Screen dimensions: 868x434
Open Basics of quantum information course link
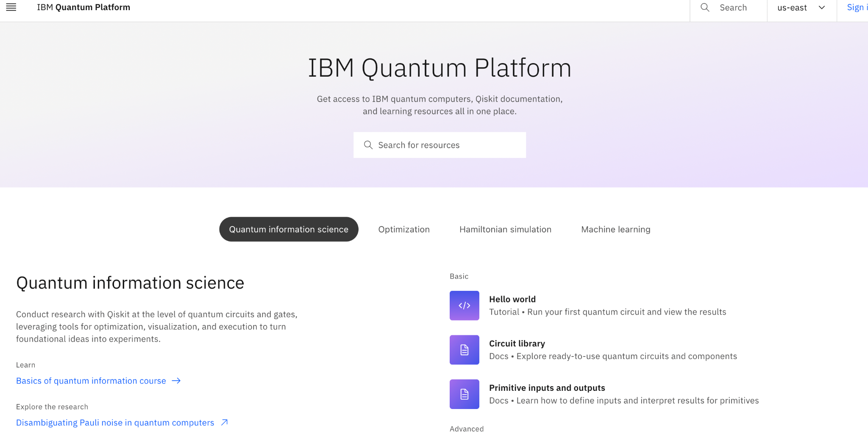[91, 381]
